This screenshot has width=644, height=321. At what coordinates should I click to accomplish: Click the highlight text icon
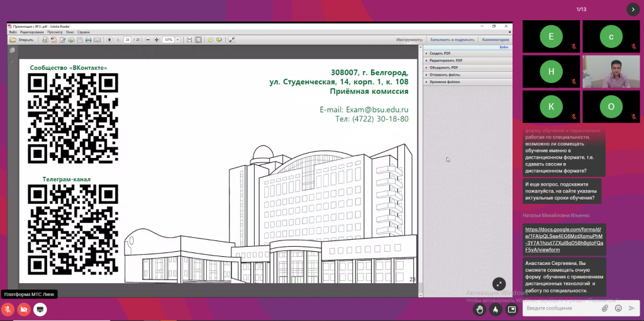219,40
